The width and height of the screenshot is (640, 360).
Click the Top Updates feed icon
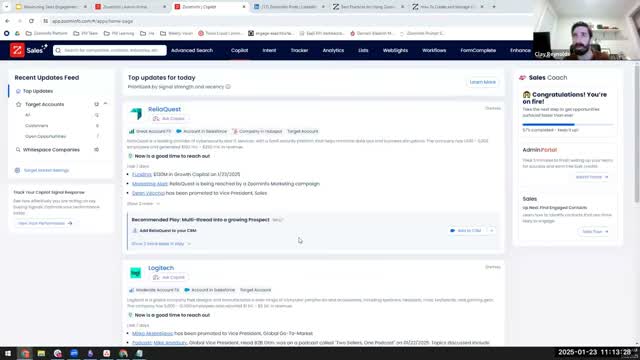click(x=18, y=91)
